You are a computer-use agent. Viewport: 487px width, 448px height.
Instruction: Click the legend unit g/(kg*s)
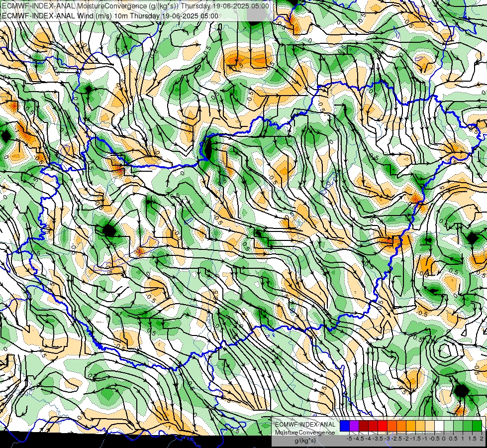tap(305, 441)
